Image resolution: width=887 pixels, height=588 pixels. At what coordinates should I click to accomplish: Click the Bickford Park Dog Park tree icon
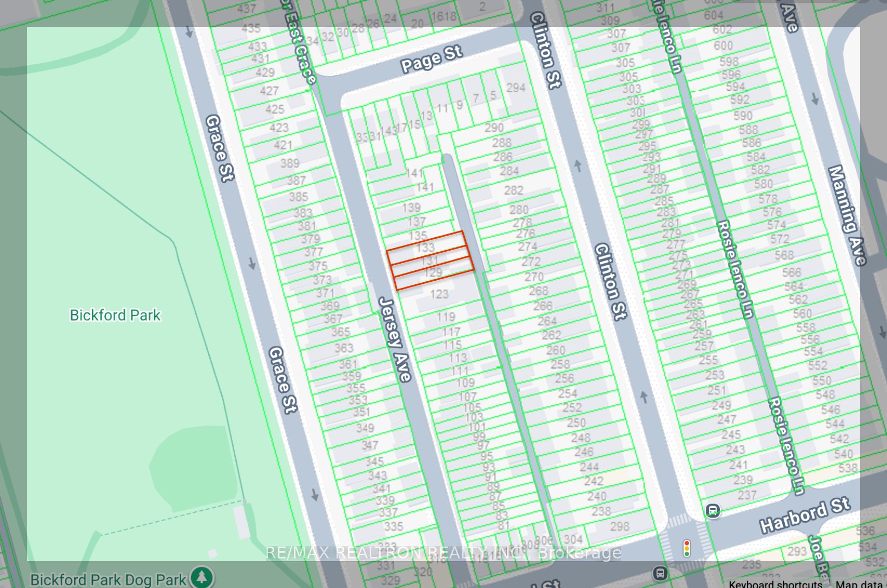point(201,578)
